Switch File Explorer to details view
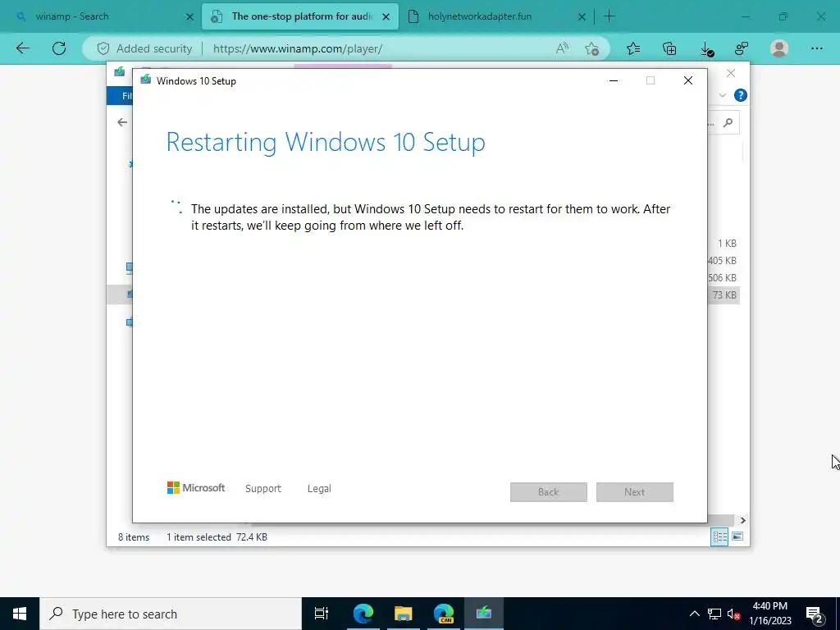 click(719, 536)
